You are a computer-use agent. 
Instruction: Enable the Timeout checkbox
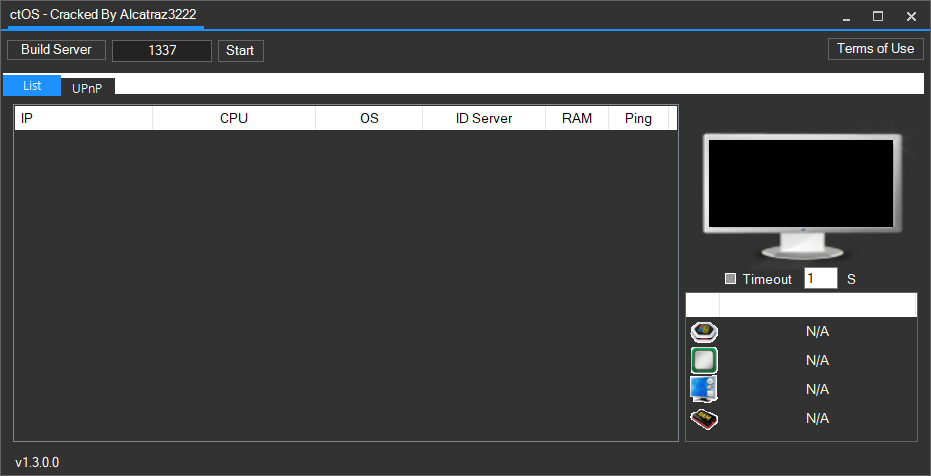730,280
